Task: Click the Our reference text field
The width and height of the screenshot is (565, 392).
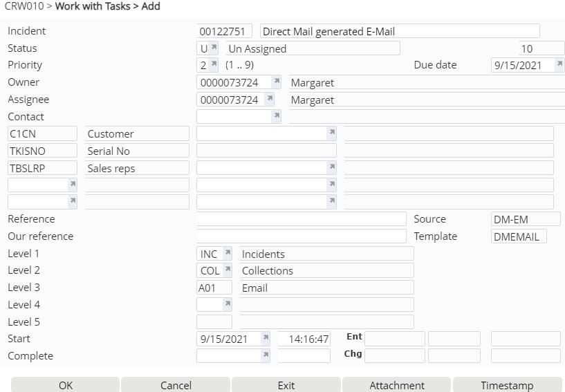Action: [x=302, y=236]
